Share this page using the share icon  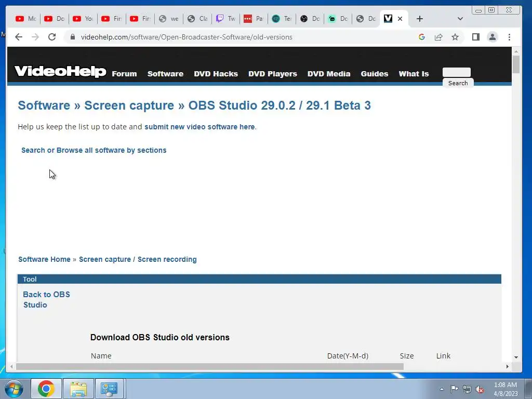click(438, 37)
